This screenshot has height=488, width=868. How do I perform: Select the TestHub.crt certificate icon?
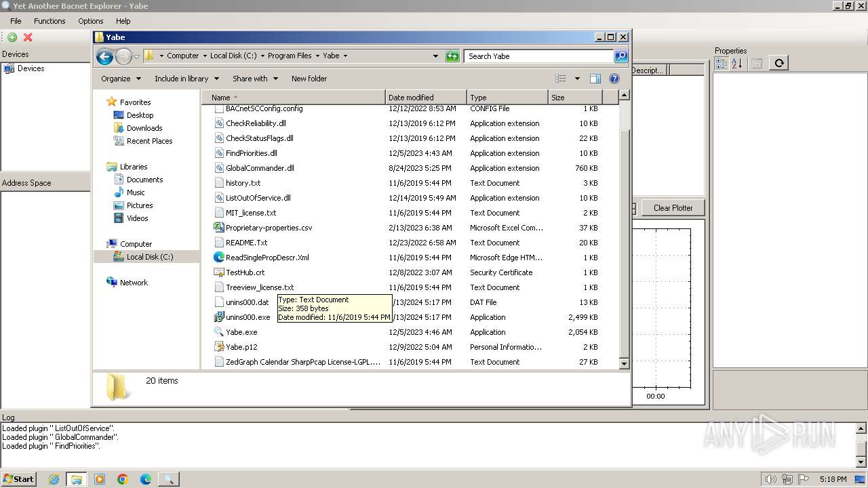tap(218, 272)
